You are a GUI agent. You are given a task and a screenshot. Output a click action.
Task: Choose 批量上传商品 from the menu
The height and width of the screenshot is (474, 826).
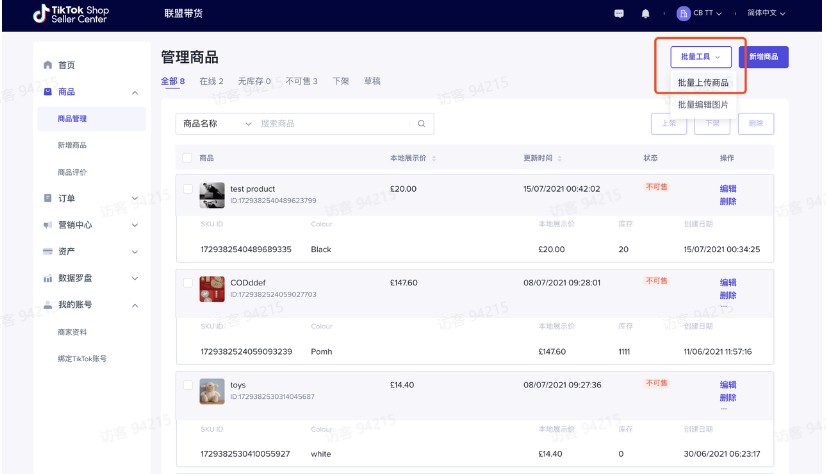703,82
